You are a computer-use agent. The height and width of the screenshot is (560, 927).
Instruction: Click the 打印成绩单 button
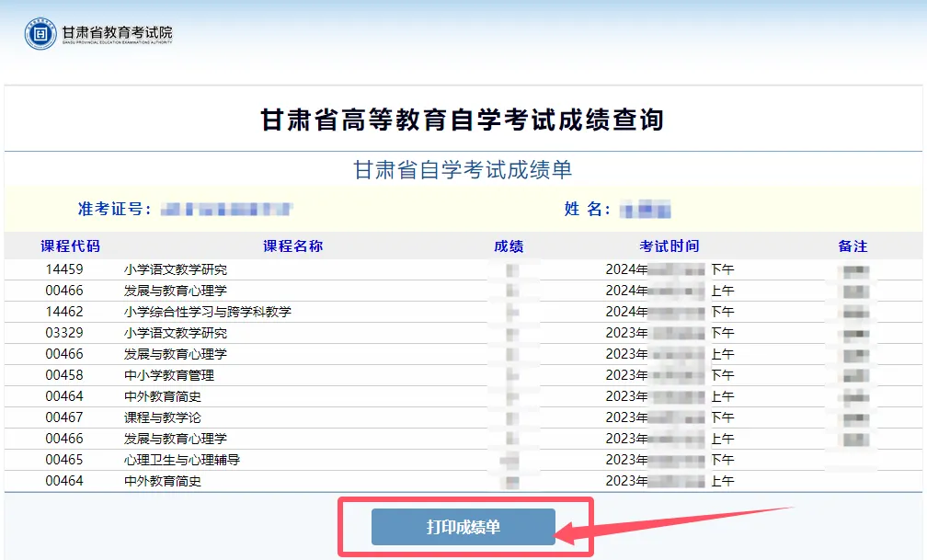(463, 527)
